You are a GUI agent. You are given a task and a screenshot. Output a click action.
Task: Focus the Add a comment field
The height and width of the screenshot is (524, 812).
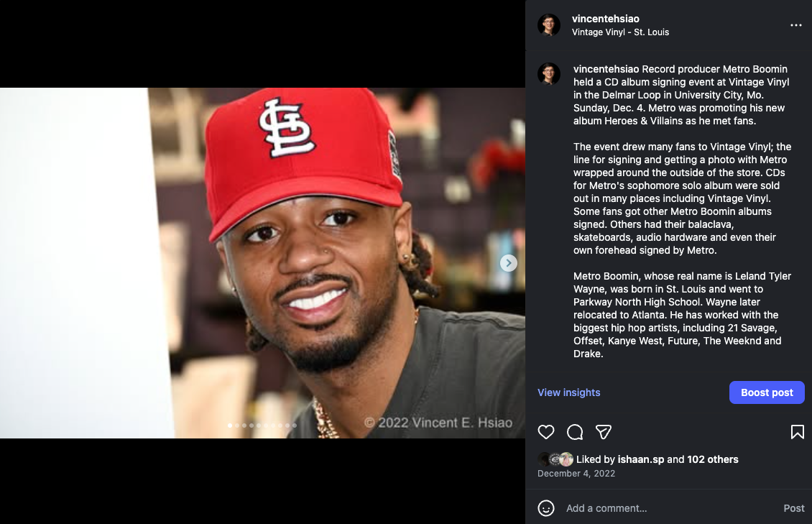tap(668, 508)
